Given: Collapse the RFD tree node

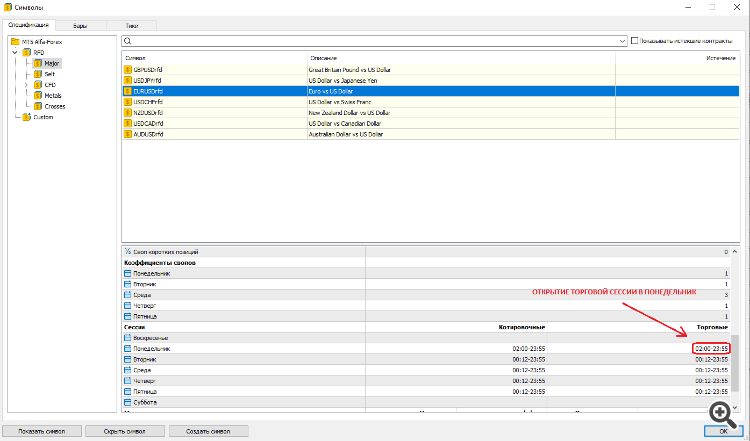Looking at the screenshot, I should point(16,52).
